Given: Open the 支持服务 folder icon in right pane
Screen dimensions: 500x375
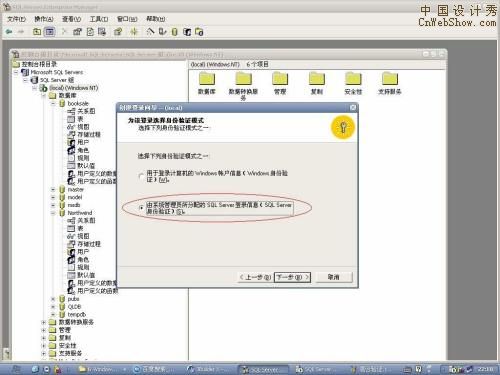Looking at the screenshot, I should point(390,79).
